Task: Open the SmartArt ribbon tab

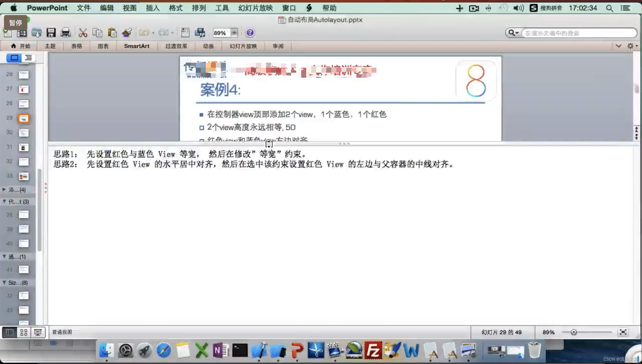Action: point(137,46)
